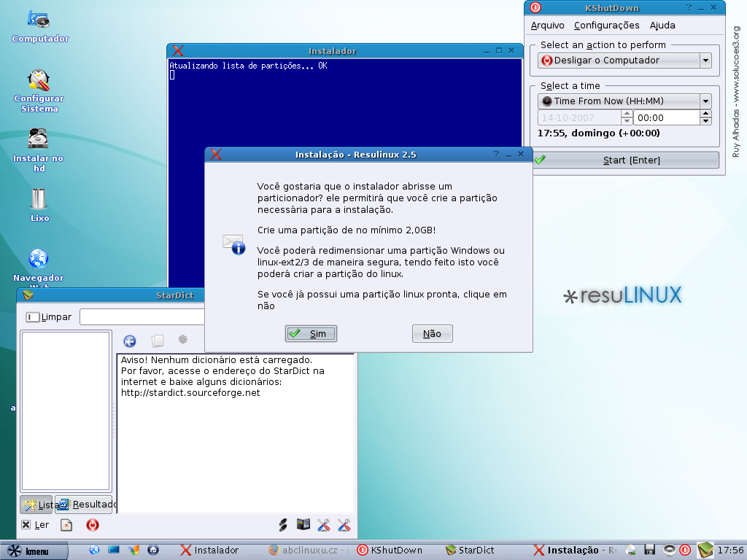
Task: Select Instalador entry in taskbar
Action: pyautogui.click(x=210, y=551)
